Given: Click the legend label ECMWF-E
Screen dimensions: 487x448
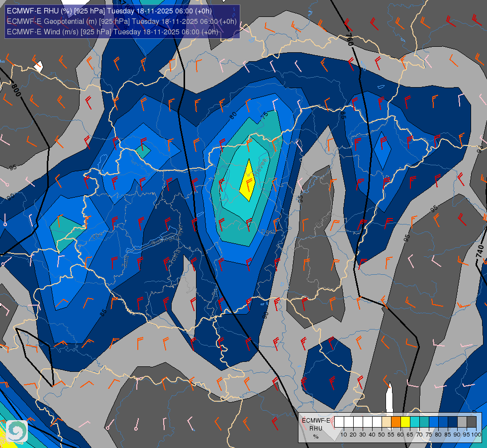Looking at the screenshot, I should coord(316,420).
